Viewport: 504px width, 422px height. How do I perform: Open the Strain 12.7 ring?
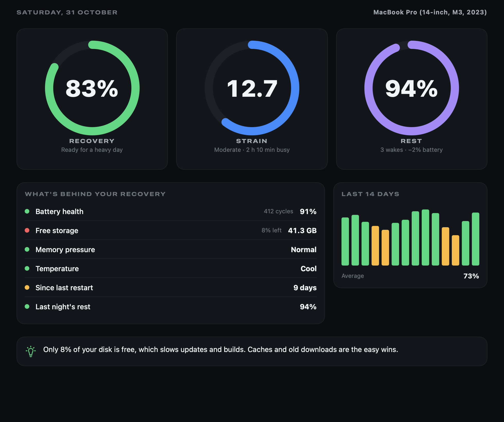click(x=252, y=88)
